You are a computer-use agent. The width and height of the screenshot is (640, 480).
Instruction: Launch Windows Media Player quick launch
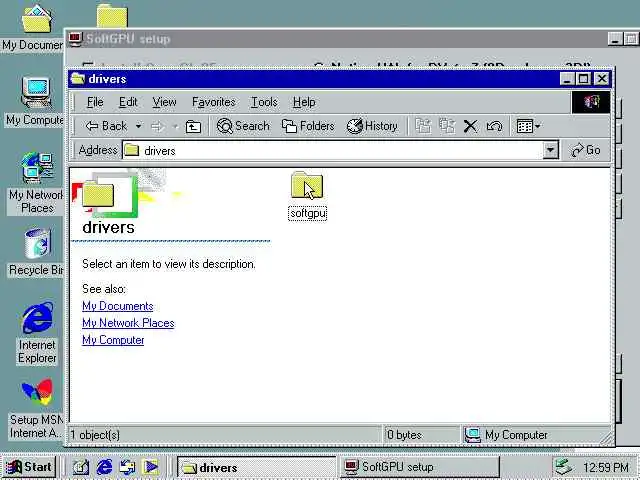(151, 467)
